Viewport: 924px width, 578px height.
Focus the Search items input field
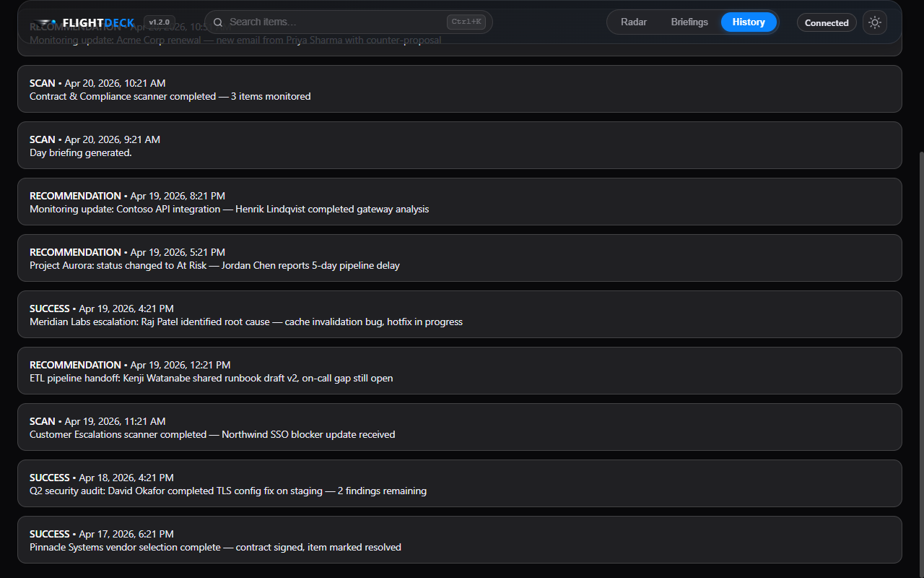(x=336, y=22)
